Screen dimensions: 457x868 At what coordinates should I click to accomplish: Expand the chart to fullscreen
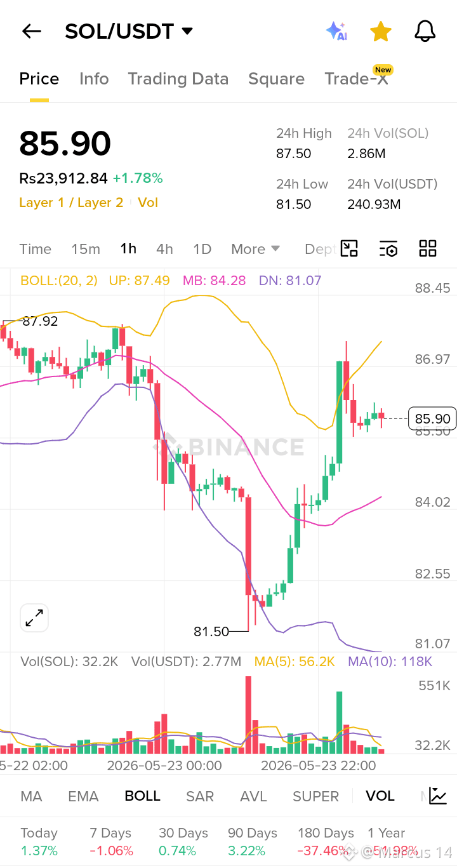pyautogui.click(x=34, y=618)
